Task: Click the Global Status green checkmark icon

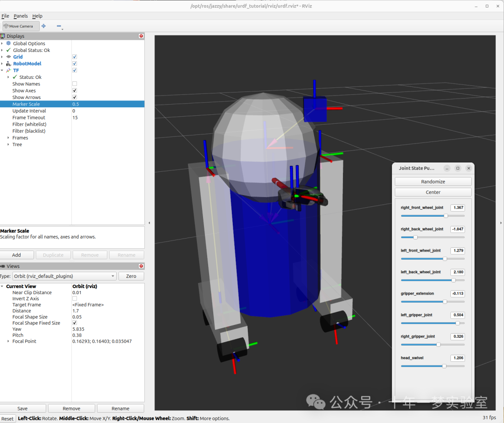Action: [9, 50]
